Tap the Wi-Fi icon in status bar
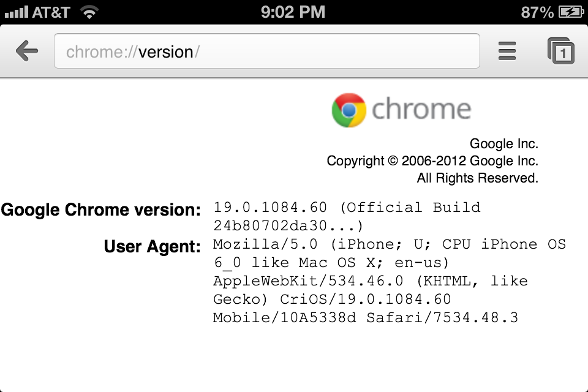The width and height of the screenshot is (588, 392). point(89,12)
